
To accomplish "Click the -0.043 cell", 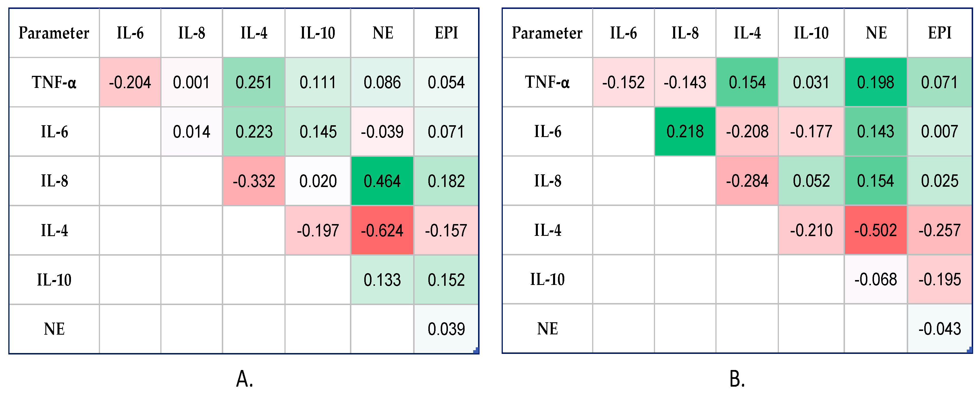I will tap(939, 329).
